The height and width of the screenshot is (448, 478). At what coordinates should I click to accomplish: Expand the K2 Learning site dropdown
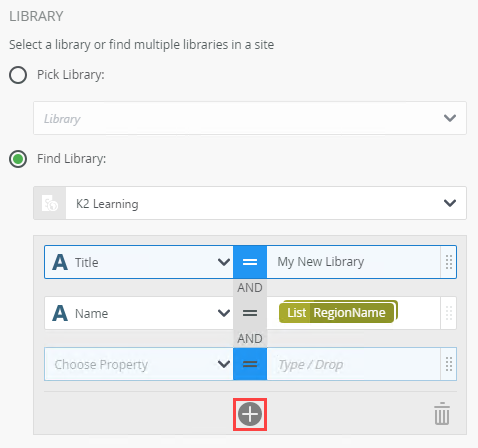coord(266,203)
